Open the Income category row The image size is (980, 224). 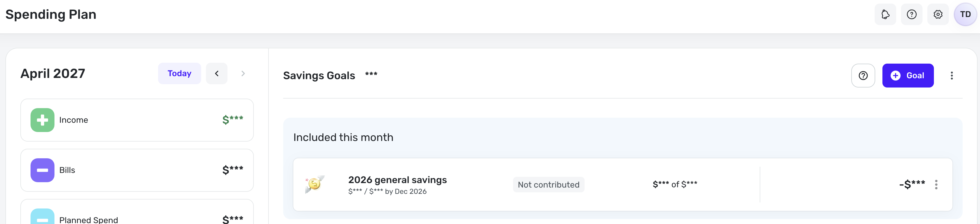(x=137, y=120)
